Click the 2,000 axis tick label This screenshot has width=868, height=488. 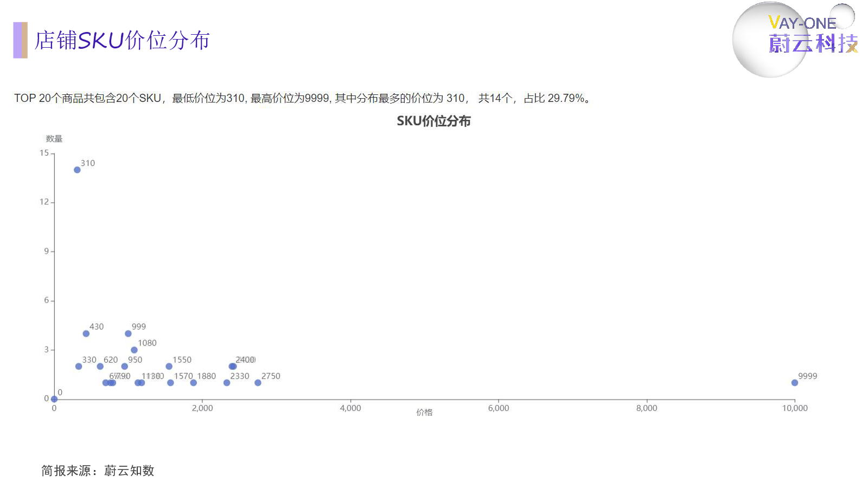click(x=202, y=408)
